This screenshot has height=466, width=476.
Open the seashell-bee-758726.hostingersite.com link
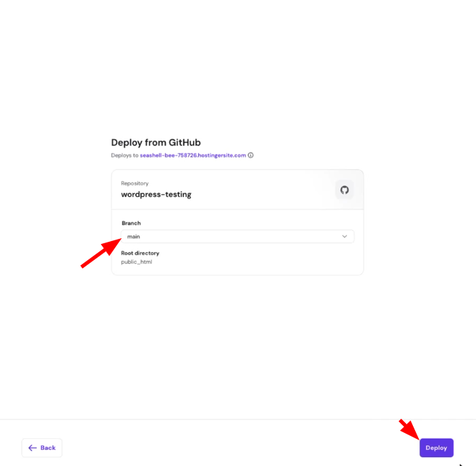(193, 155)
